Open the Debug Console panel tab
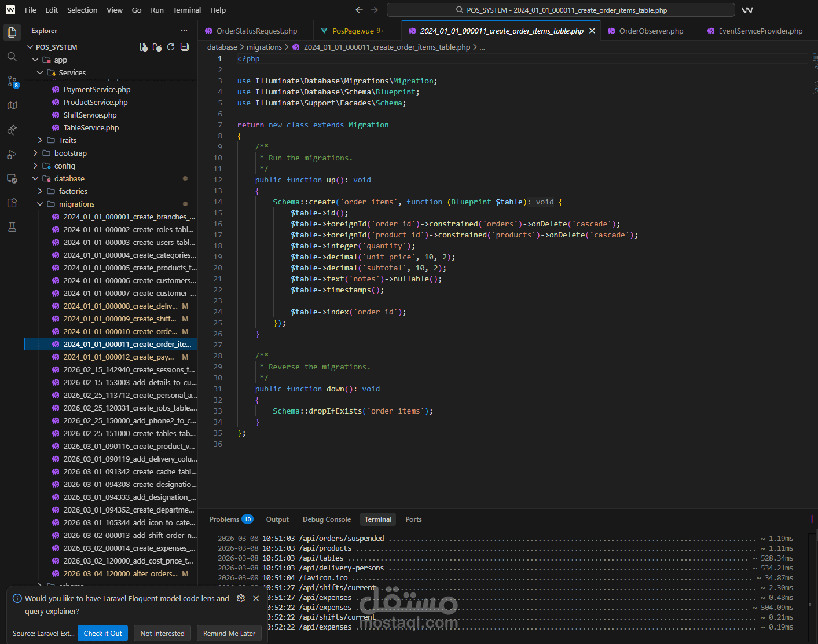Image resolution: width=818 pixels, height=644 pixels. [x=327, y=519]
